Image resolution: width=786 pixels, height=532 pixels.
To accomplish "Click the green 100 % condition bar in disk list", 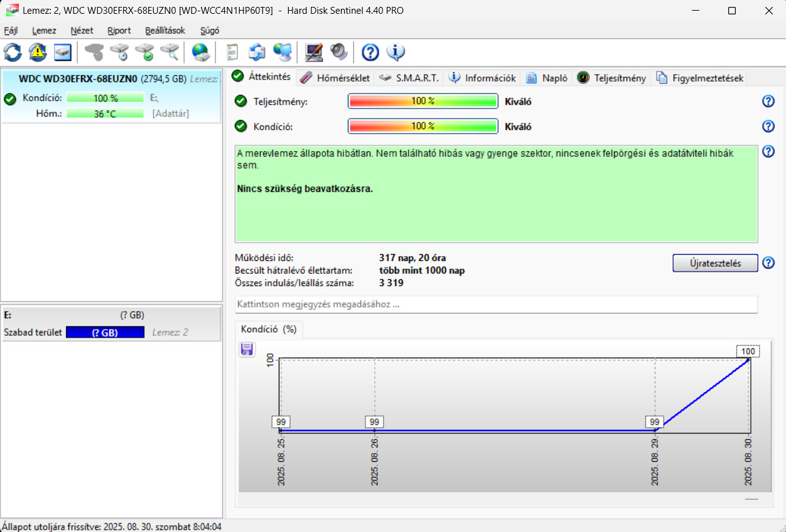I will point(105,98).
